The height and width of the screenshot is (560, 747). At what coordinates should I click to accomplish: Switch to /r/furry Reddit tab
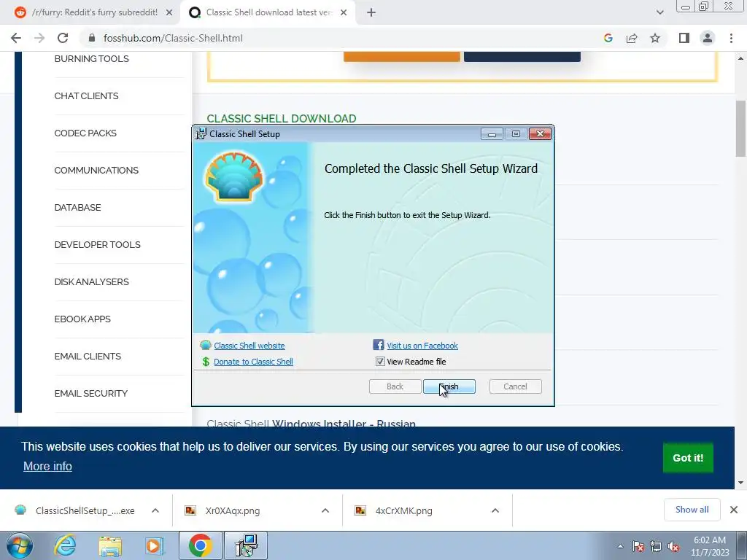(x=94, y=12)
